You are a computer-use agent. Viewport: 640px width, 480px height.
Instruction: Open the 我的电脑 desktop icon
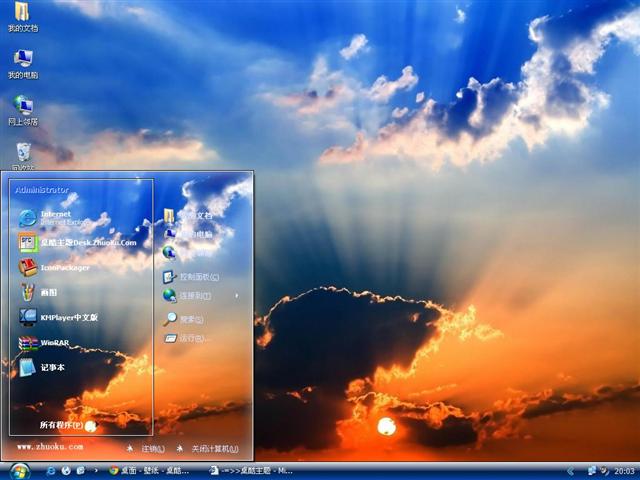coord(23,64)
